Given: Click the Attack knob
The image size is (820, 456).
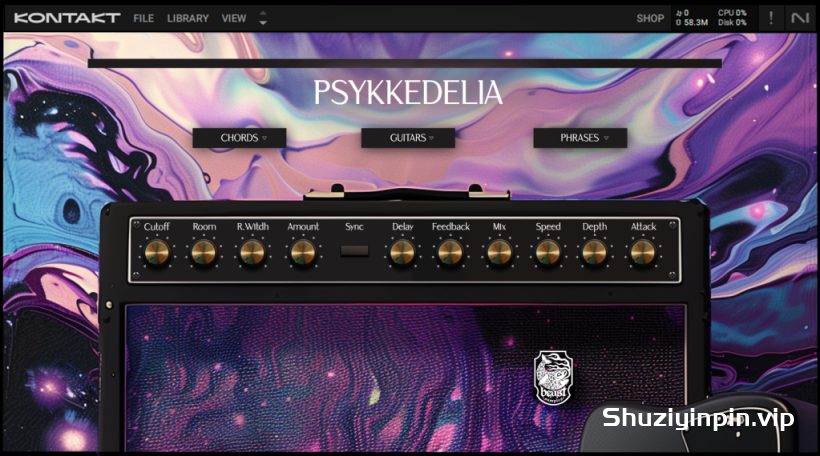Looking at the screenshot, I should click(643, 253).
